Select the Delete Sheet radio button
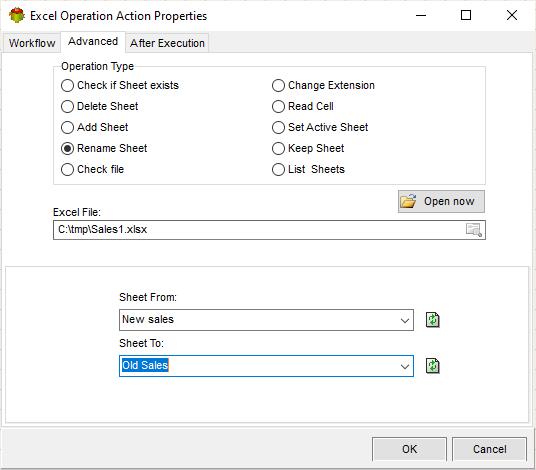The image size is (536, 470). point(67,106)
